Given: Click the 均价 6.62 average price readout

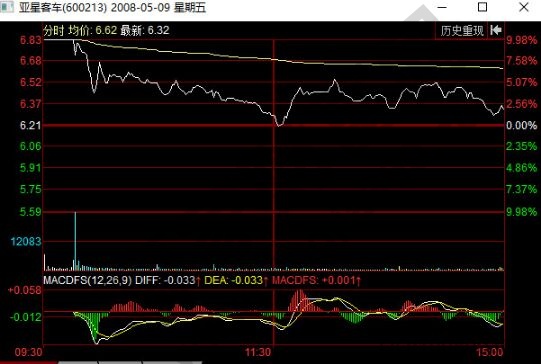Looking at the screenshot, I should pos(93,30).
